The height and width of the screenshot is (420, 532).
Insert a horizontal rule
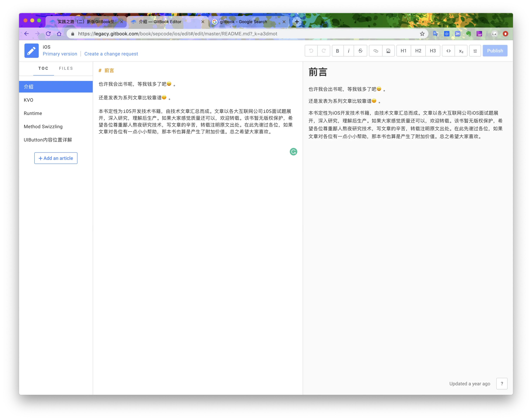coord(475,51)
